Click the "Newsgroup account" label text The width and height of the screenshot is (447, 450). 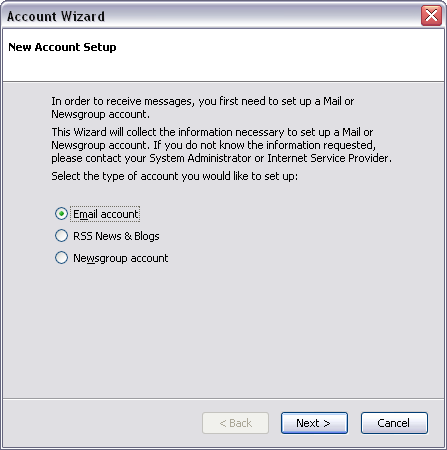point(121,258)
